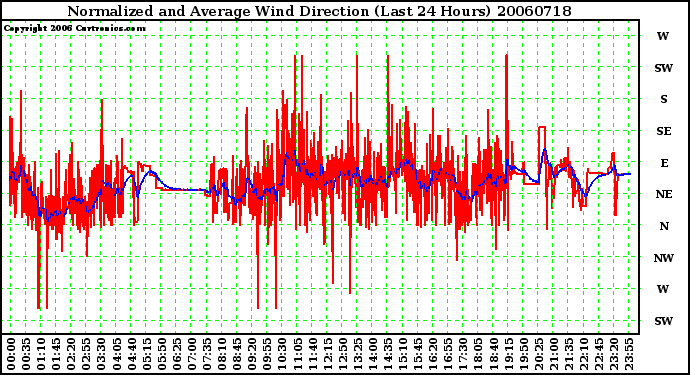Click the 11:05 time label
Screen dimensions: 690x375
coord(297,354)
